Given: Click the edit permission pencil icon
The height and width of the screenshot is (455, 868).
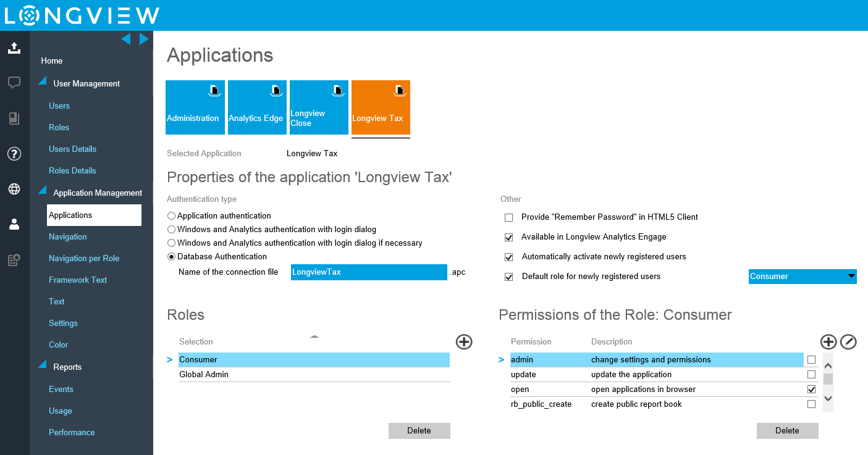Looking at the screenshot, I should (x=848, y=341).
